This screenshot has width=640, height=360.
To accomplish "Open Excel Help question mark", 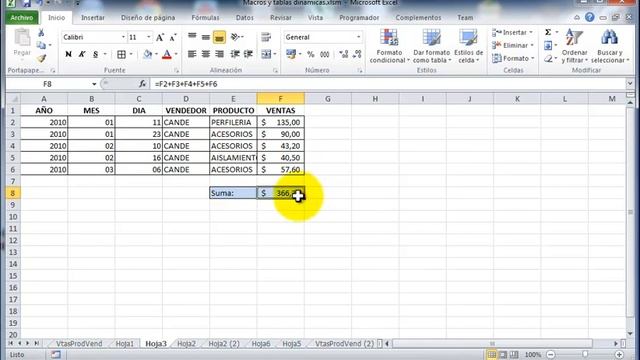I will [x=589, y=17].
